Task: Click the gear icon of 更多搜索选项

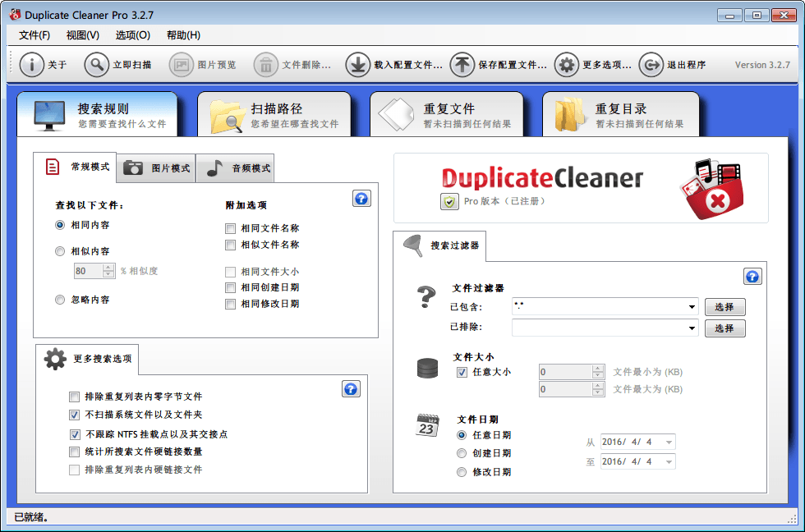Action: pyautogui.click(x=55, y=359)
